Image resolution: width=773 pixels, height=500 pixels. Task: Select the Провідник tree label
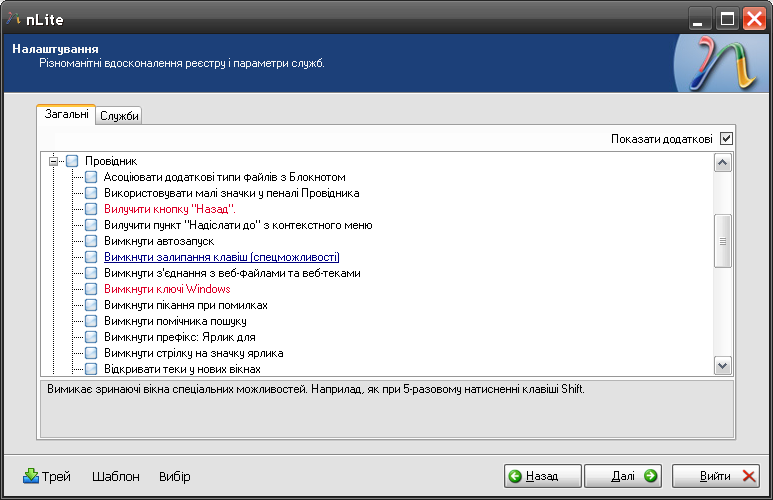(x=111, y=161)
